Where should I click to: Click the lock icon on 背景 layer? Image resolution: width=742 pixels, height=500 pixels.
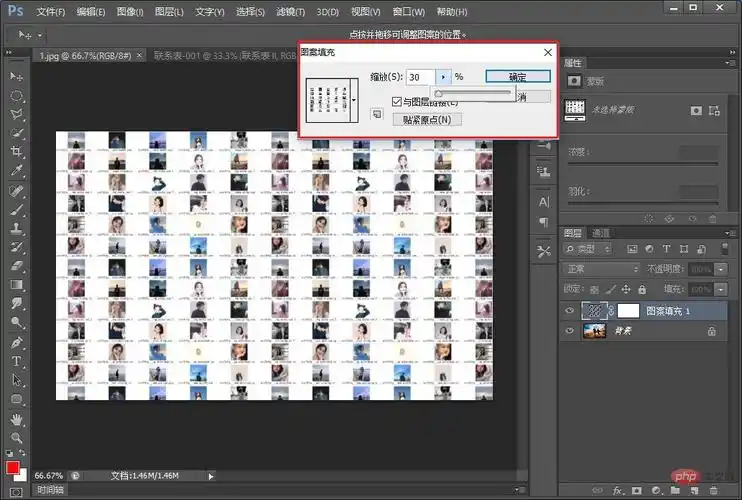pos(711,332)
